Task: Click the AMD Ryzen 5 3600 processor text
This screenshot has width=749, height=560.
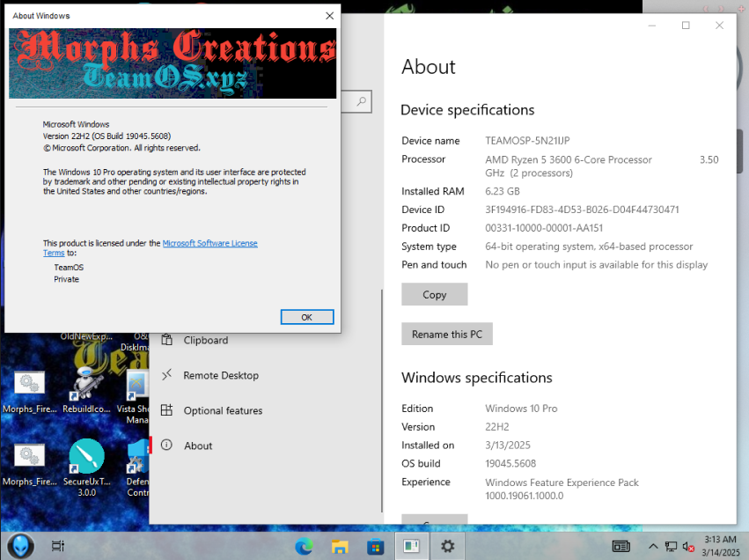Action: [569, 159]
